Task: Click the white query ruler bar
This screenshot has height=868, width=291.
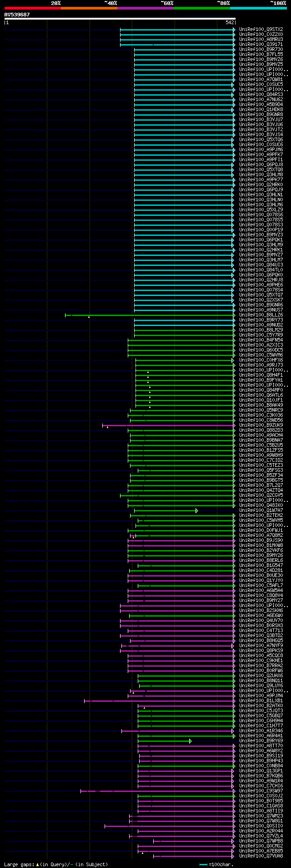Action: [120, 19]
